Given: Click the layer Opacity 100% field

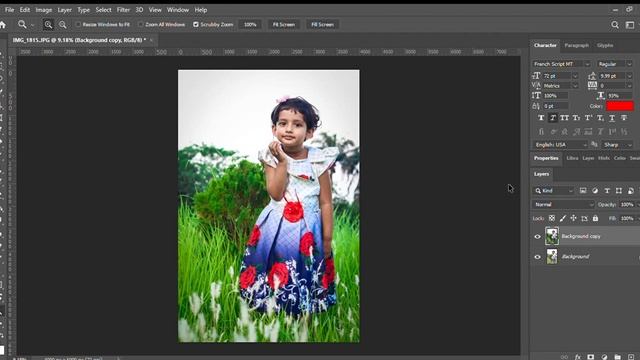Looking at the screenshot, I should tap(627, 204).
